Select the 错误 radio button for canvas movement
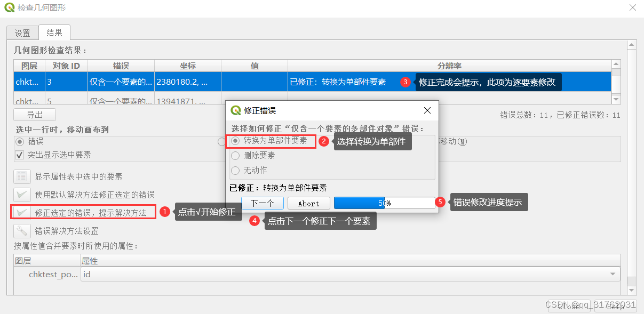The height and width of the screenshot is (314, 644). [x=20, y=142]
